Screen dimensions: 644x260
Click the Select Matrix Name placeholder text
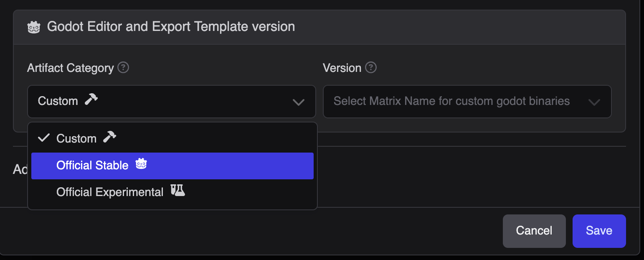coord(451,101)
